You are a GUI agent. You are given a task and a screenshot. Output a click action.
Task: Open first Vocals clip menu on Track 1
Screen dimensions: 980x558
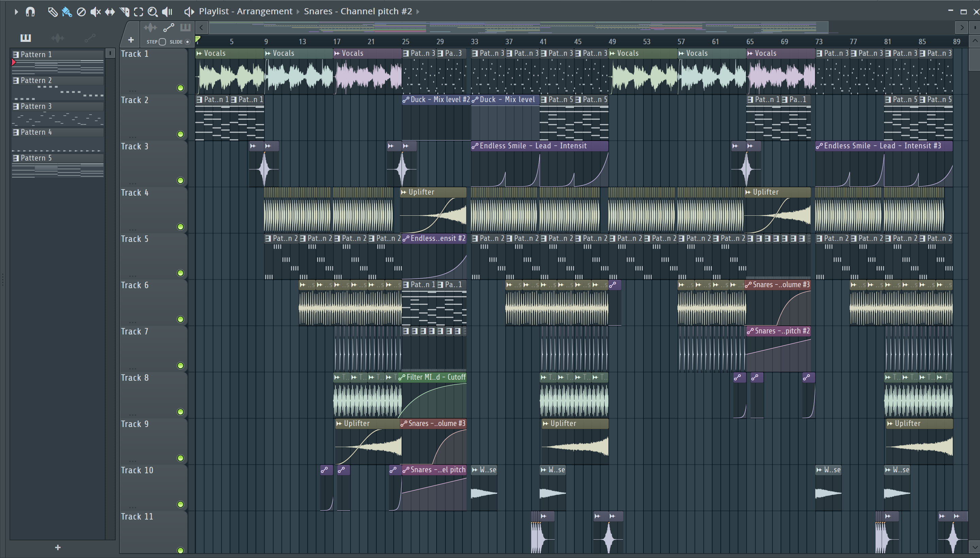(x=199, y=53)
